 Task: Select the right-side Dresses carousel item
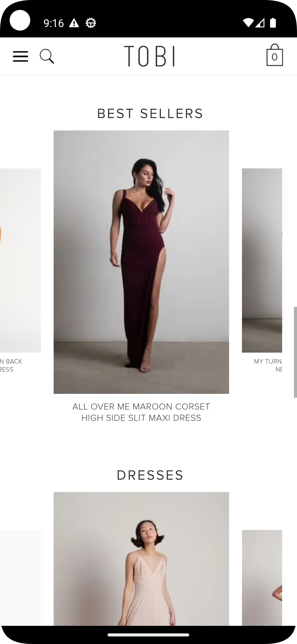pos(262,578)
